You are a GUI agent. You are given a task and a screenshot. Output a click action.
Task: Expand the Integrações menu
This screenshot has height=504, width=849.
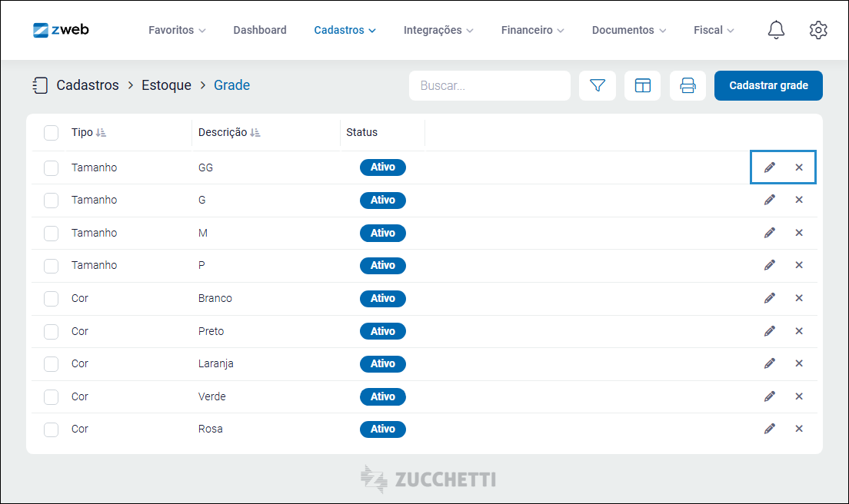pyautogui.click(x=438, y=30)
